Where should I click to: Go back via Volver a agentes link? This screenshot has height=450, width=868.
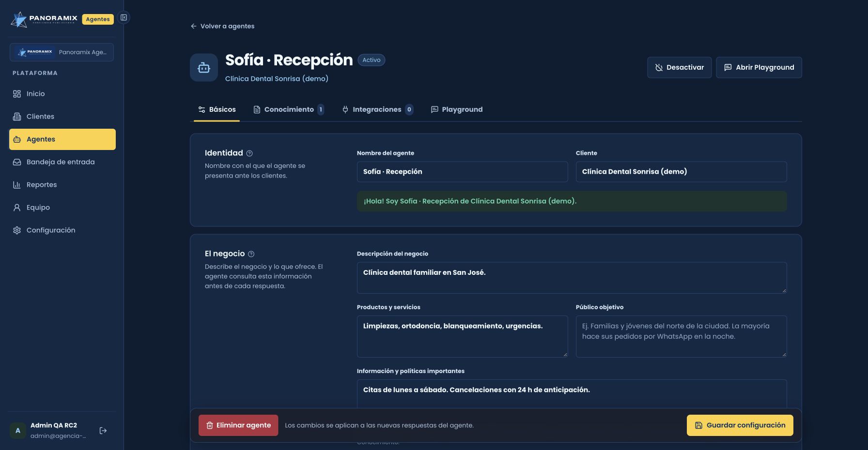[222, 26]
